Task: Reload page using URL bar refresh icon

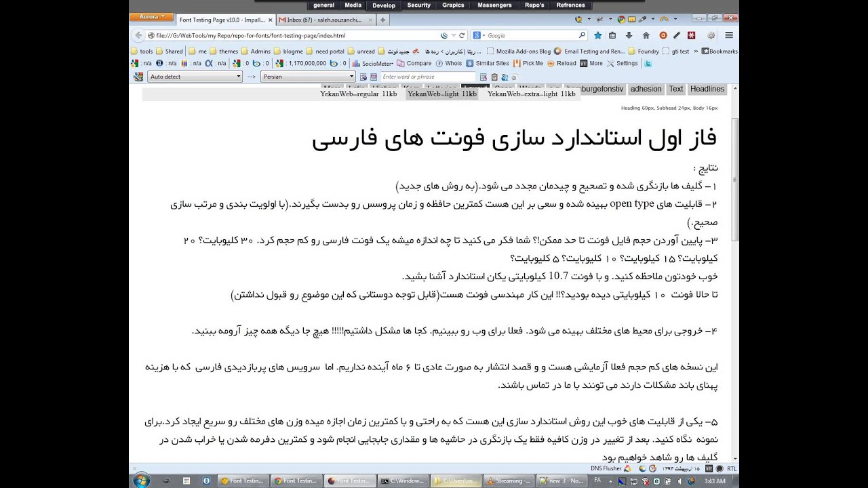Action: click(x=462, y=35)
